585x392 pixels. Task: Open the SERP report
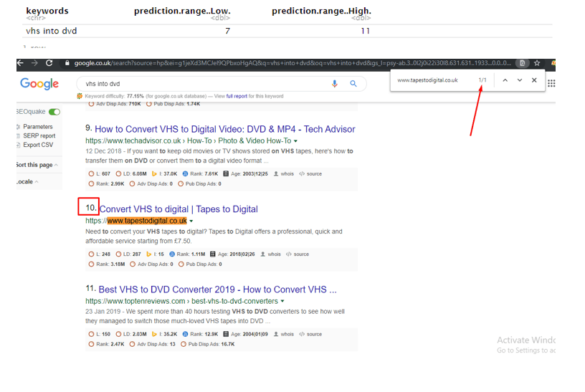coord(39,135)
